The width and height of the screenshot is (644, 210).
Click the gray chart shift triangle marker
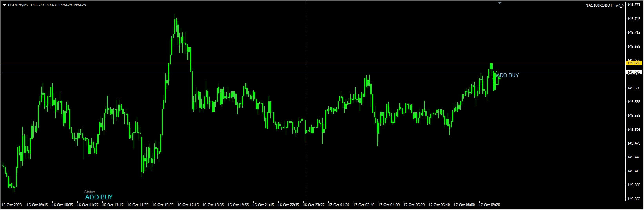(500, 3)
